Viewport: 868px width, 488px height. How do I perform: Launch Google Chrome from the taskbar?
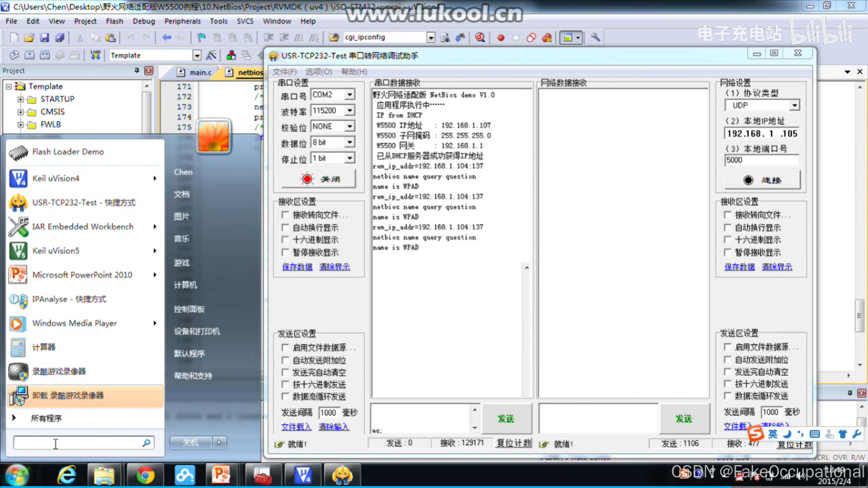coord(144,475)
